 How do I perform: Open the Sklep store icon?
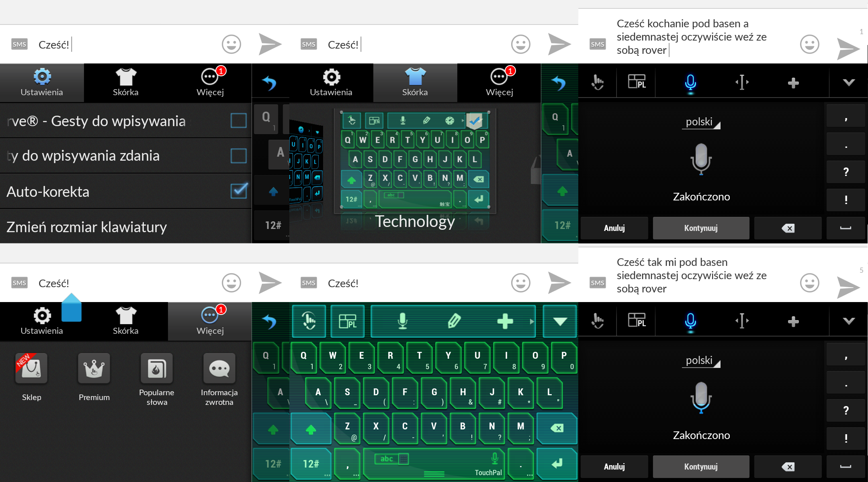pyautogui.click(x=31, y=369)
